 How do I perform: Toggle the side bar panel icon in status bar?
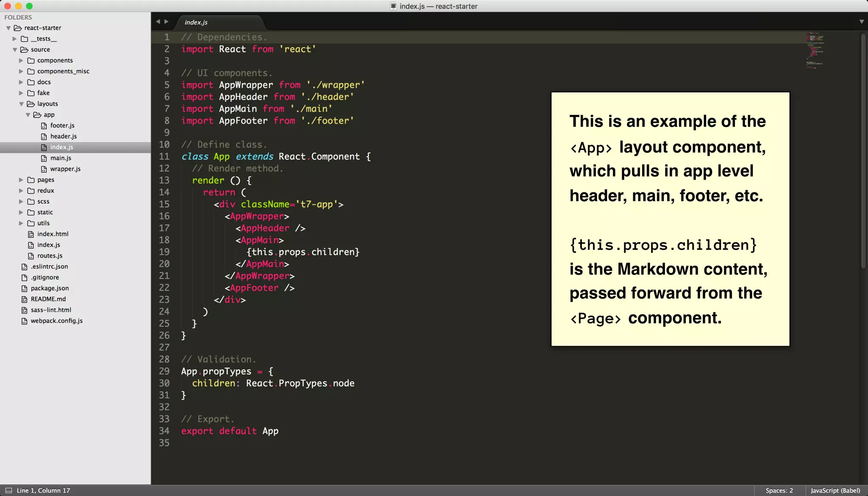[8, 490]
